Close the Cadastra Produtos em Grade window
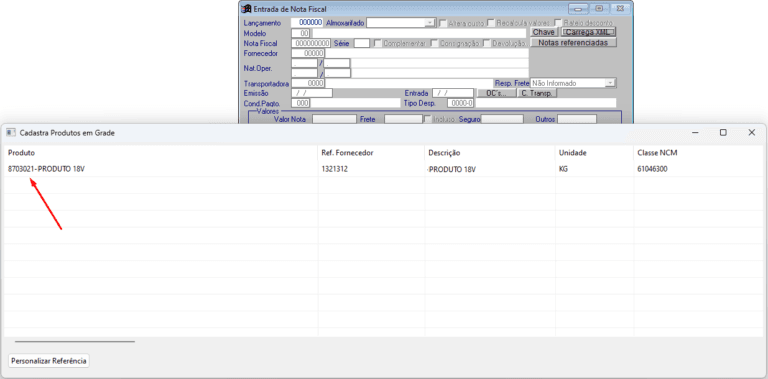This screenshot has width=768, height=379. [x=752, y=133]
